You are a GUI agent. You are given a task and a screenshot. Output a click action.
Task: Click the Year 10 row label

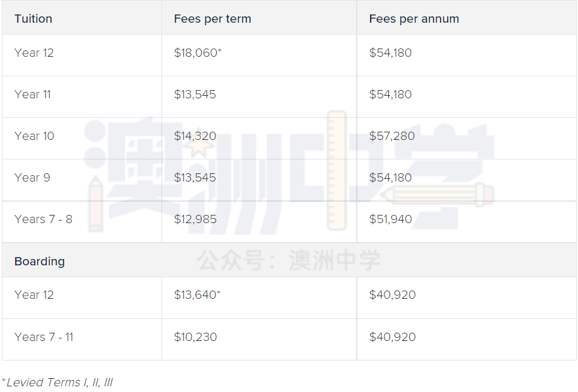click(x=34, y=136)
